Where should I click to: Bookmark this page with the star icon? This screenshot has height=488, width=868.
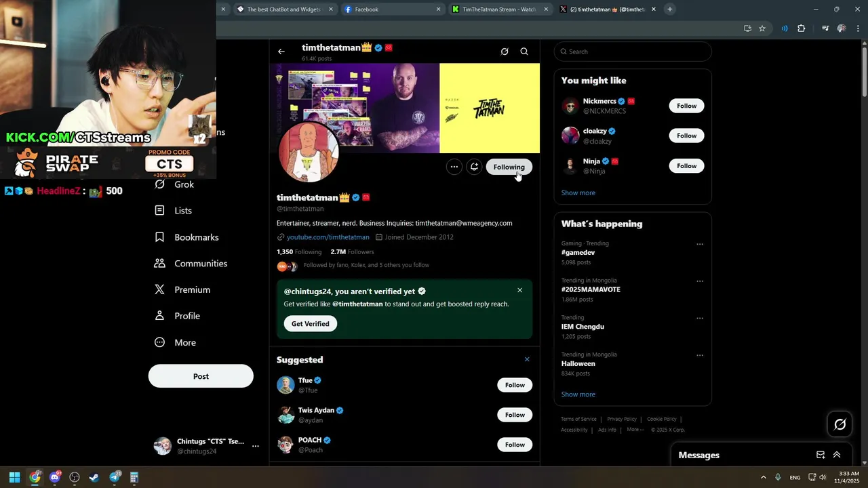point(762,28)
